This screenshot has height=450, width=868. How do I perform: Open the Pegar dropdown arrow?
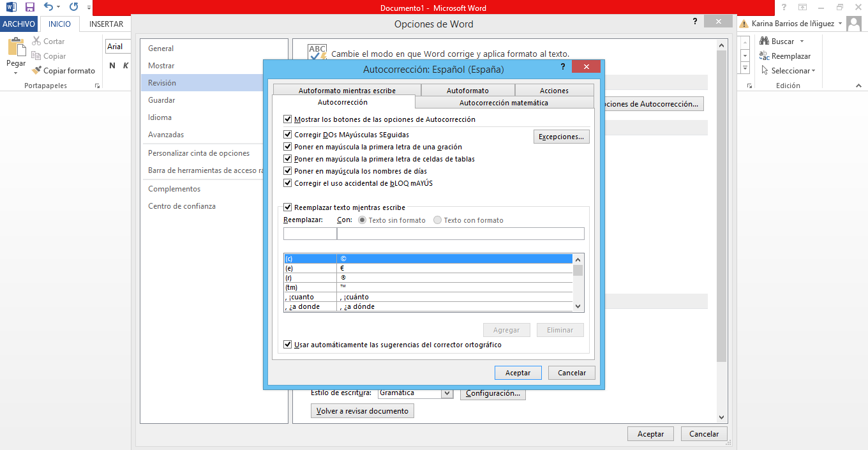coord(16,73)
